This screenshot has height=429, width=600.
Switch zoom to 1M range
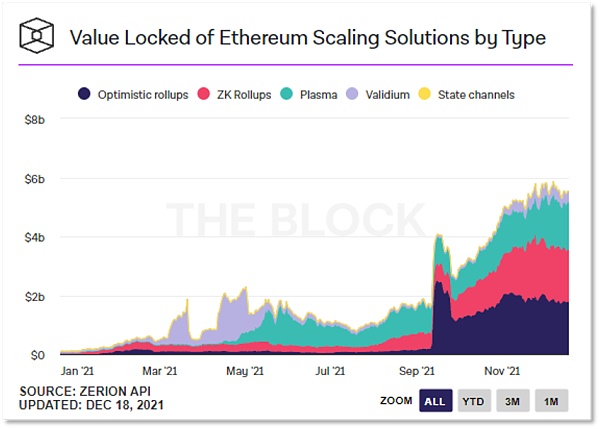point(551,401)
